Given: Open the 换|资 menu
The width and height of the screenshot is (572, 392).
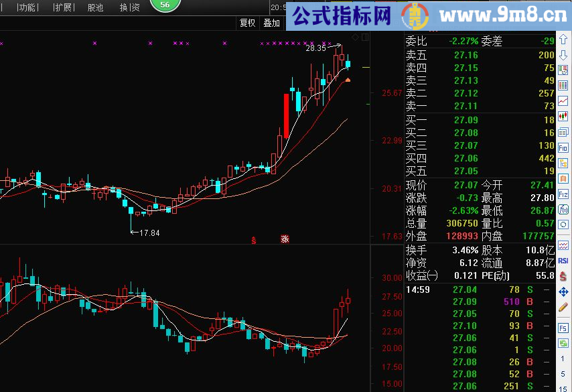Looking at the screenshot, I should [x=130, y=7].
